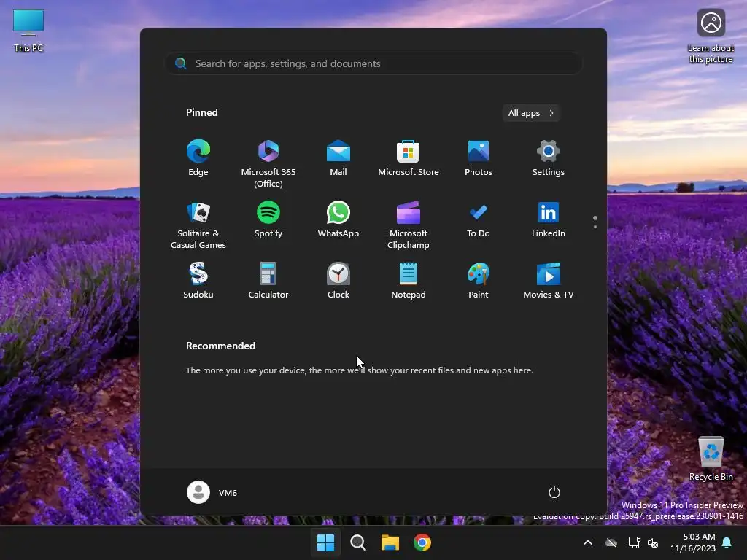Select the This PC desktop icon

click(28, 31)
